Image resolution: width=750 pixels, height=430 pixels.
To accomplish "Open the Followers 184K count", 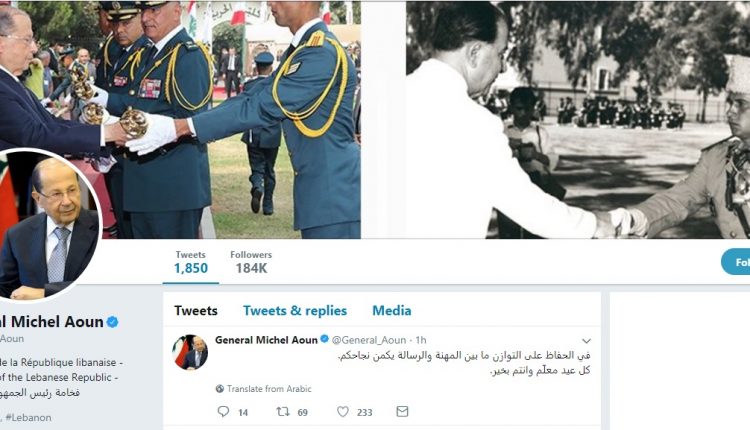I will 251,262.
